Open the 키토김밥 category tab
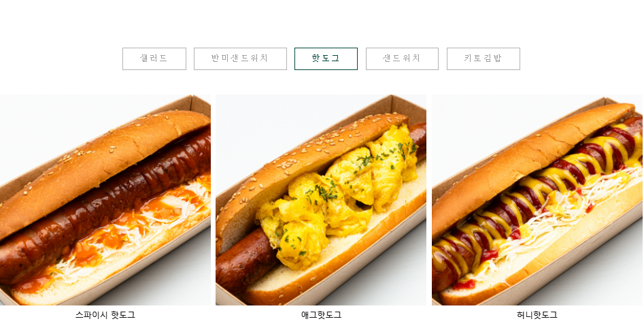Viewport: 644px width, 332px height. (x=484, y=59)
